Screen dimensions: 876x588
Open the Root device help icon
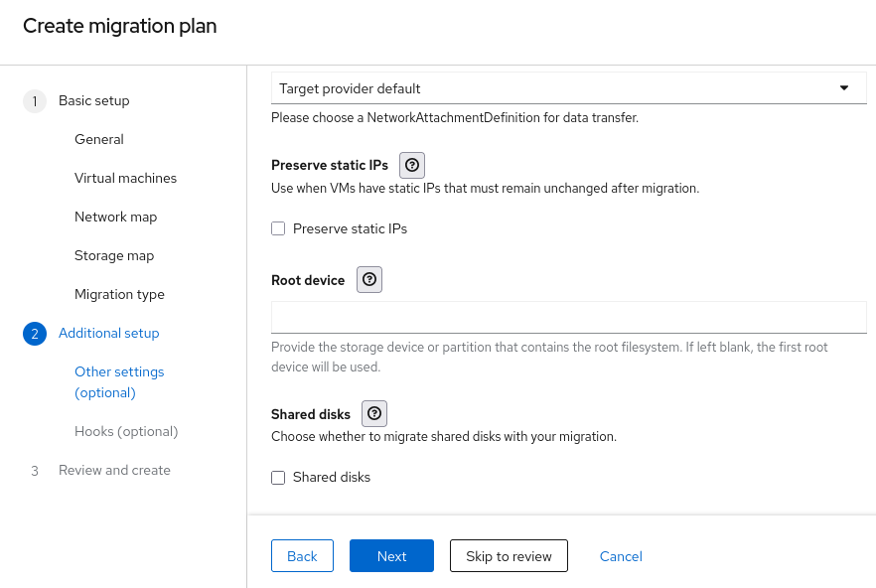point(368,280)
